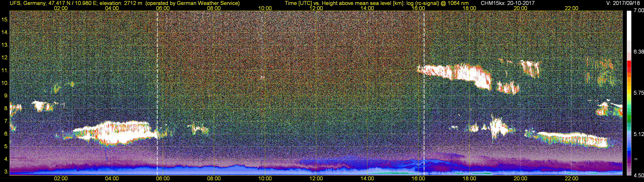Click "22:00" on the top time axis
Image resolution: width=644 pixels, height=182 pixels.
pyautogui.click(x=571, y=8)
